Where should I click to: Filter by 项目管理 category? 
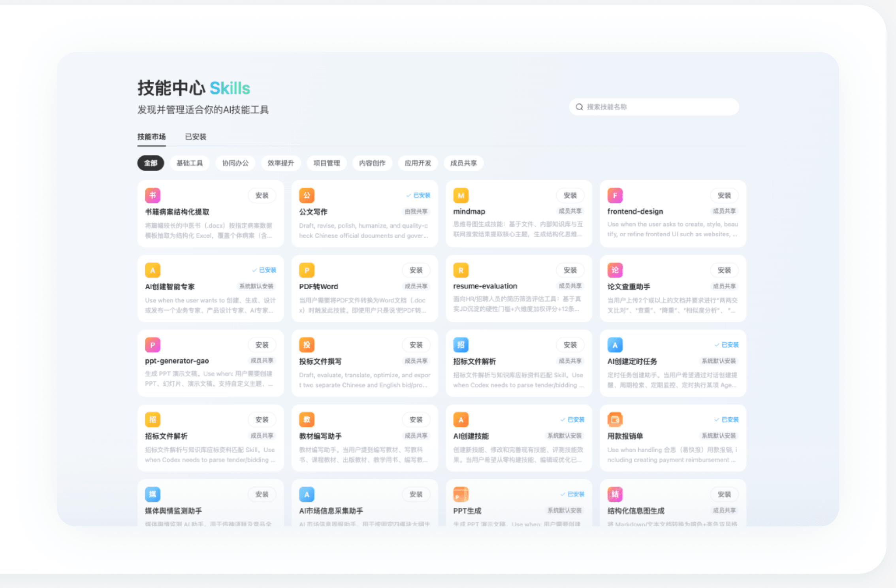(x=327, y=163)
